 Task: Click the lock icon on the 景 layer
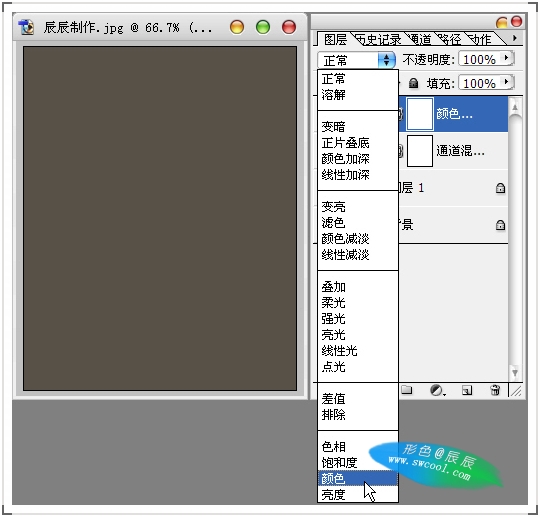click(500, 225)
